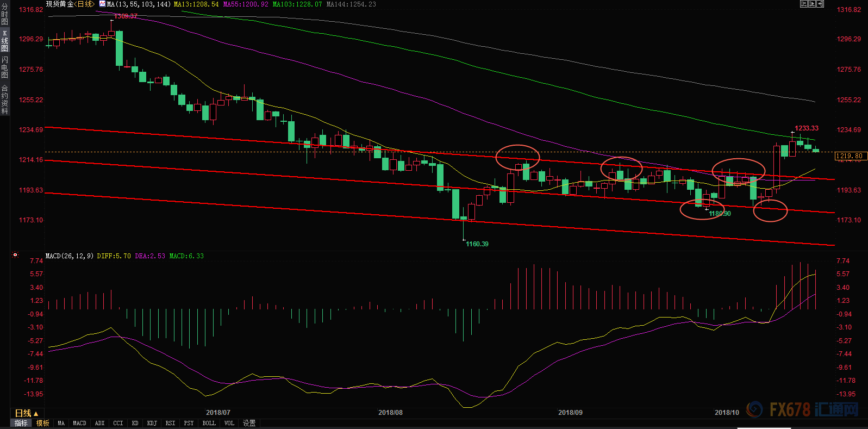
Task: Choose the VOL indicator button
Action: 229,423
